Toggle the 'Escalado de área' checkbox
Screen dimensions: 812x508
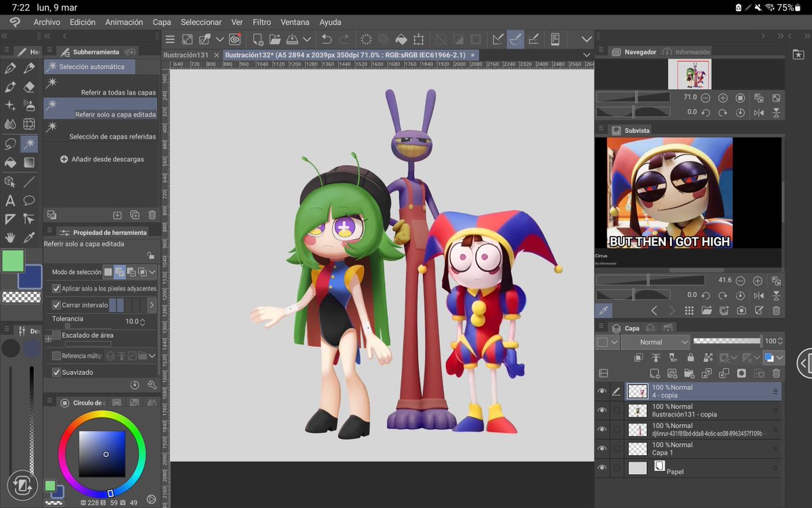click(x=57, y=335)
